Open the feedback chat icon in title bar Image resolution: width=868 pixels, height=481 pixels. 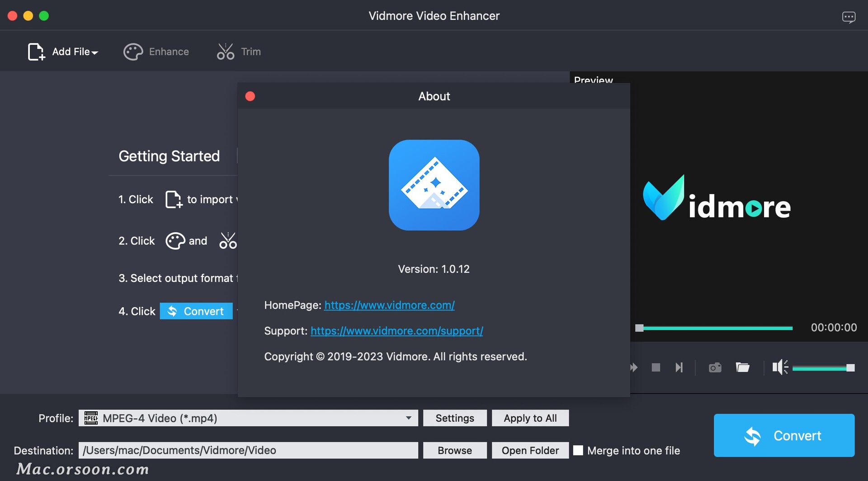tap(849, 17)
